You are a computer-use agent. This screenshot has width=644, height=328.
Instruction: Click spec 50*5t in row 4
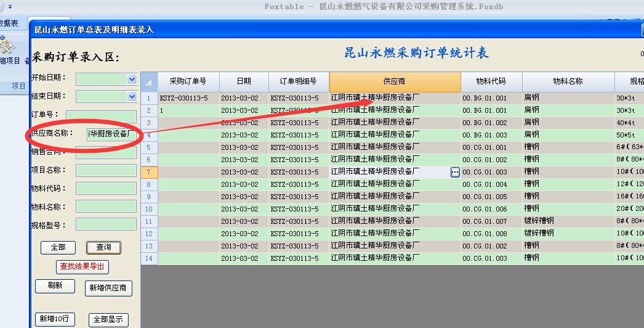626,135
